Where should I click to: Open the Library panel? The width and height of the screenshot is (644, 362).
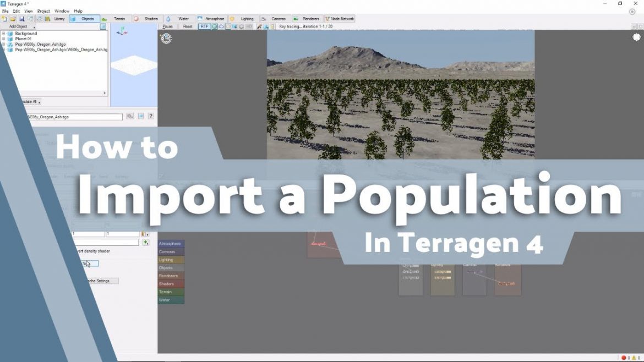tap(59, 18)
